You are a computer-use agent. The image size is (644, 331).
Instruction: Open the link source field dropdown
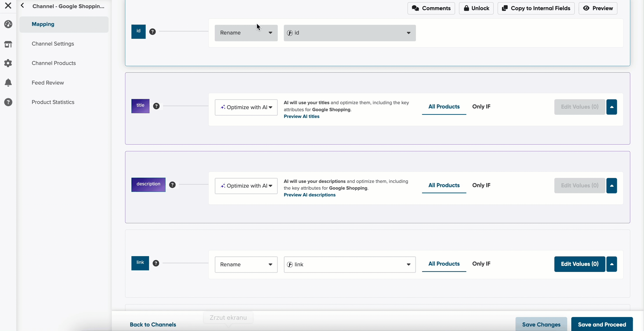[x=350, y=265]
